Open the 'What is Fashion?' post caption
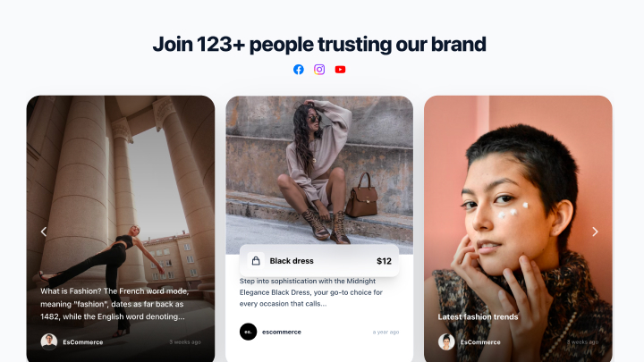Screen dimensions: 644x362 (114, 304)
